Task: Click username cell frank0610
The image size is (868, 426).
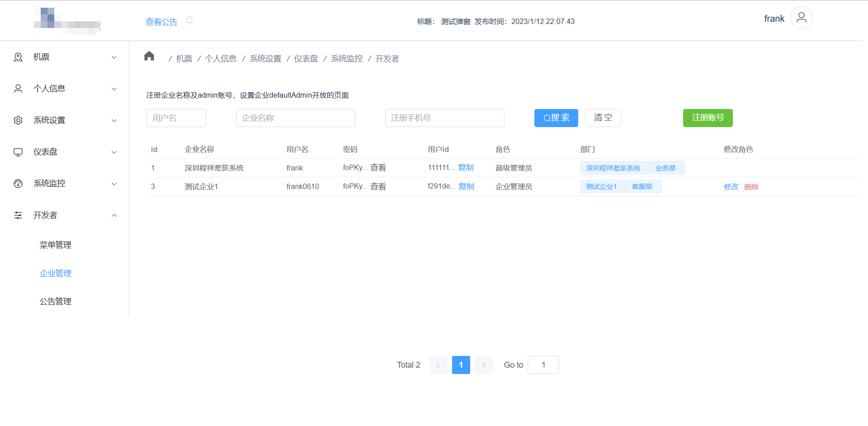Action: tap(303, 186)
